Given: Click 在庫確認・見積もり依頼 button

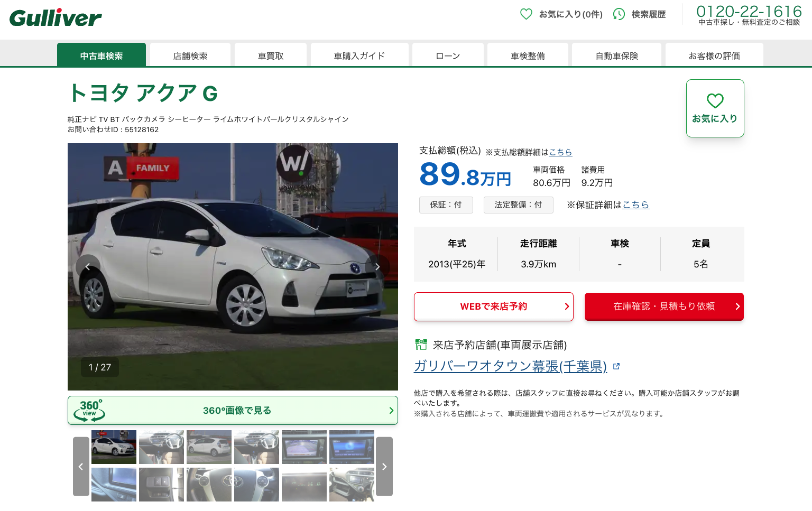Looking at the screenshot, I should tap(664, 306).
